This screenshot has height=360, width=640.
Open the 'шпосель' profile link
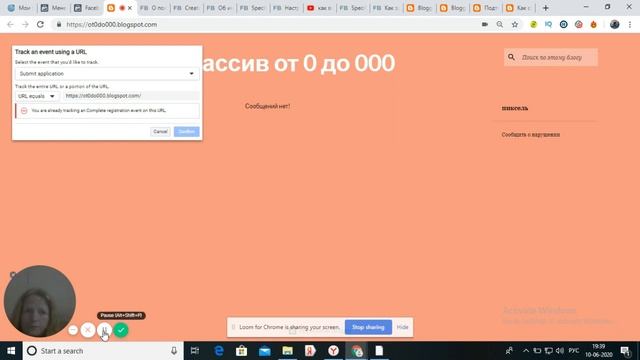click(x=515, y=108)
